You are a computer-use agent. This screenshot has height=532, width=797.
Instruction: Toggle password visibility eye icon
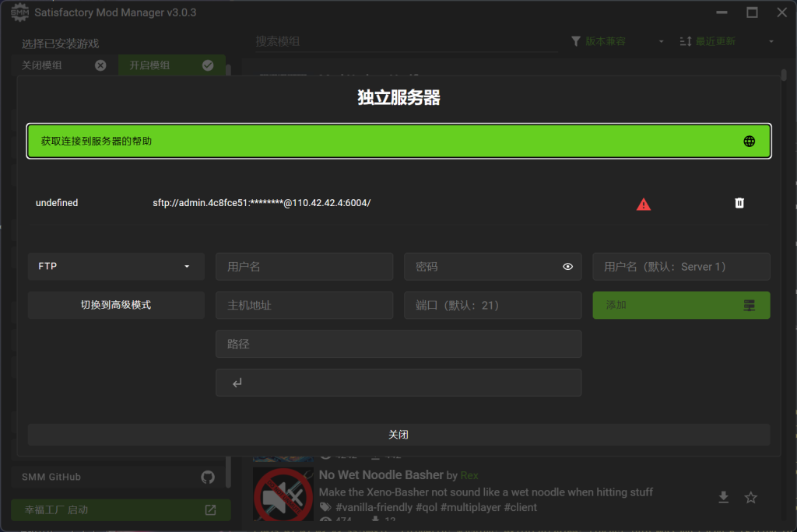coord(567,267)
